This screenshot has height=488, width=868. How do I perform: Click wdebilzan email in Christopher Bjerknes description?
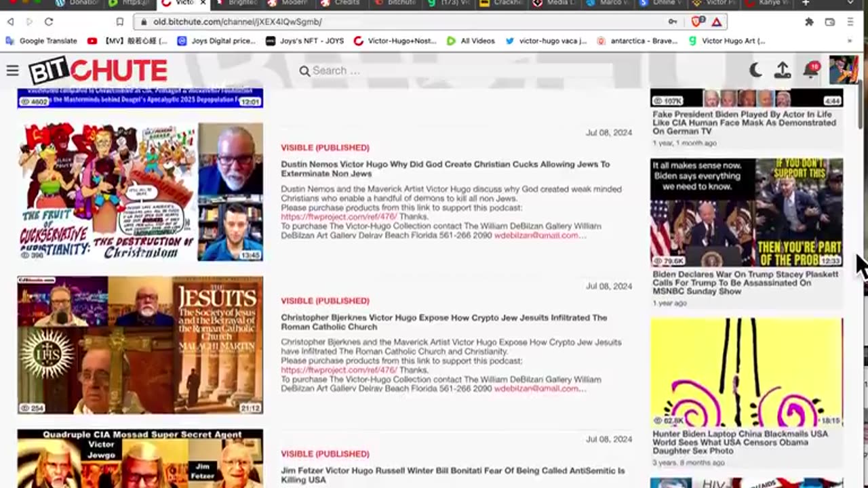(540, 388)
